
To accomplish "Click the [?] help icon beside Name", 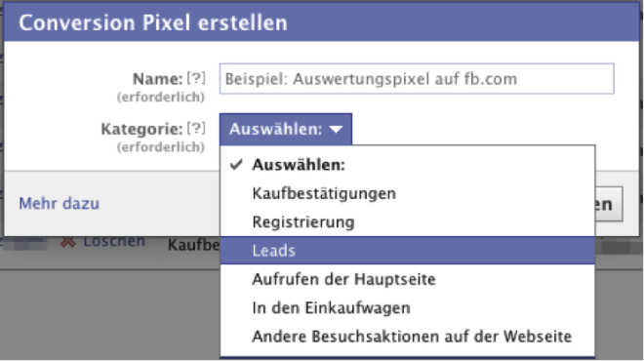I will tap(196, 78).
